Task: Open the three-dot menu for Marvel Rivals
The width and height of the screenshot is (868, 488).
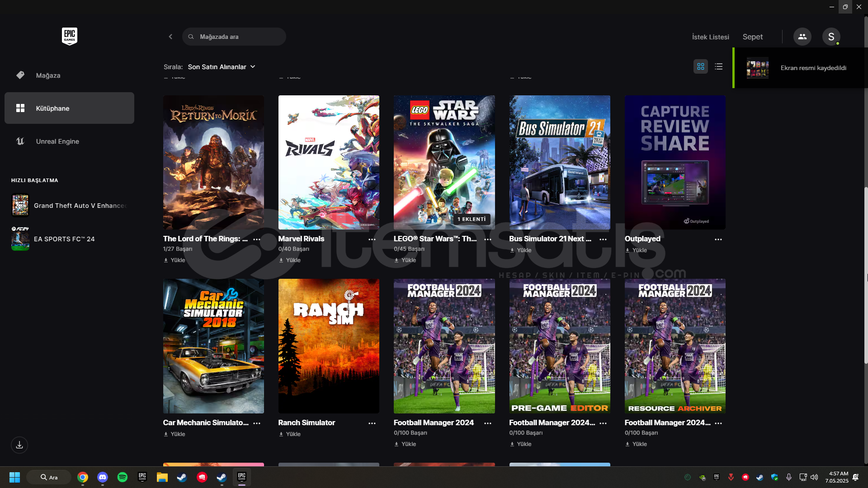Action: (x=372, y=239)
